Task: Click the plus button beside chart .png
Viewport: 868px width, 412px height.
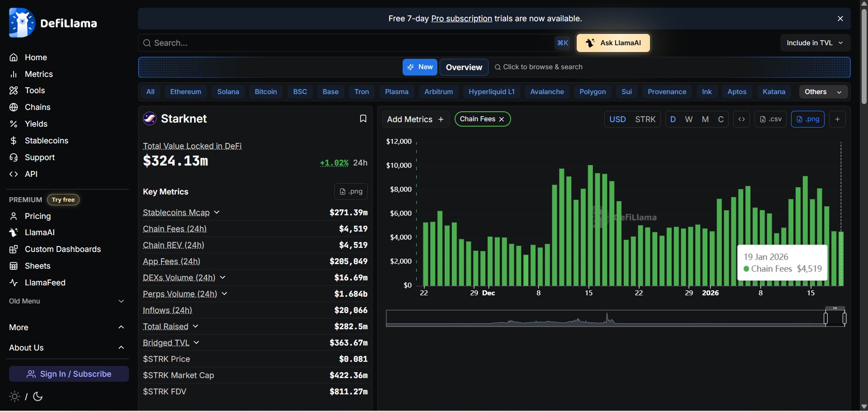Action: tap(837, 119)
